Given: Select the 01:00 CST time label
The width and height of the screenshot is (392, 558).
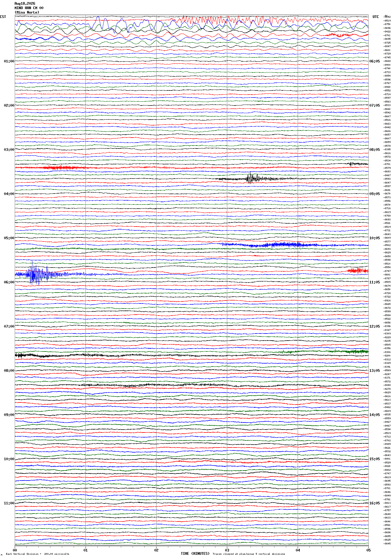Looking at the screenshot, I should click(x=9, y=61).
